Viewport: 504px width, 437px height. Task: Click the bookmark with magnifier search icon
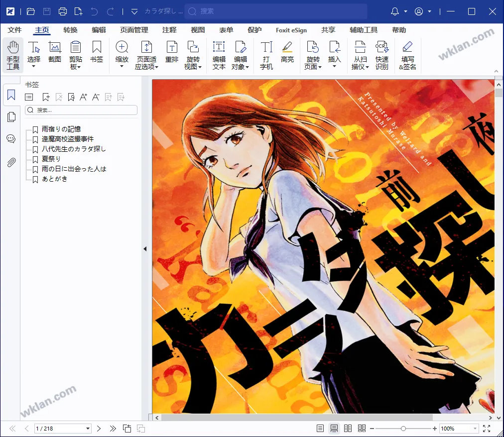tap(71, 97)
